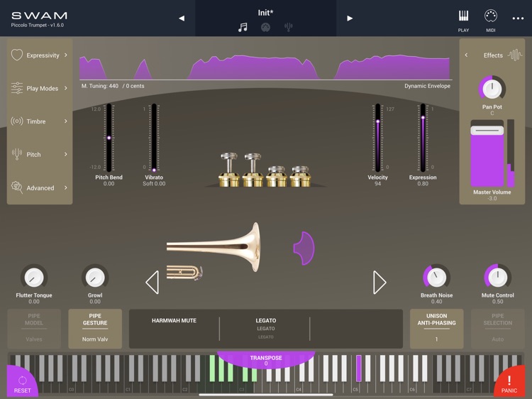This screenshot has height=399, width=532.
Task: Click the Init* preset name
Action: 265,13
